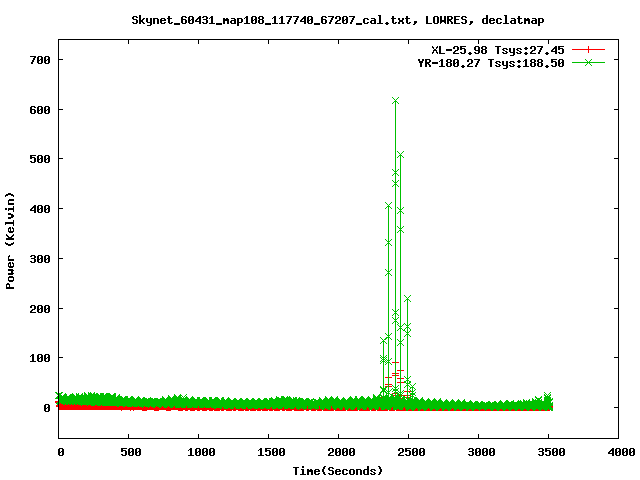This screenshot has height=480, width=640.
Task: Click the 700 y-axis tick label
Action: (40, 60)
